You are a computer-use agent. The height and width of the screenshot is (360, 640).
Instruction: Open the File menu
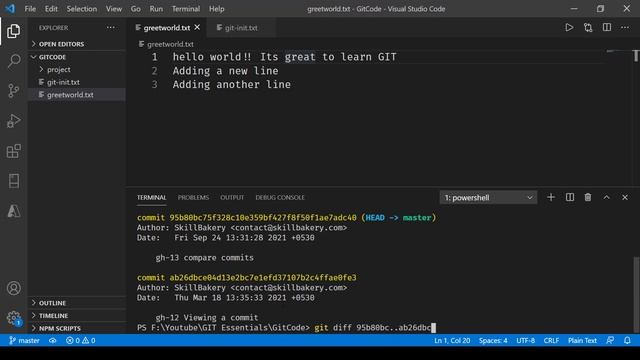click(x=30, y=9)
